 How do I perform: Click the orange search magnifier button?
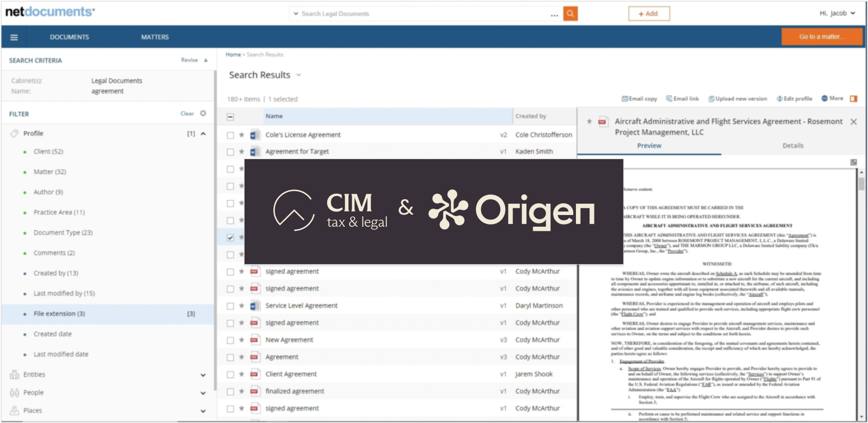click(570, 14)
